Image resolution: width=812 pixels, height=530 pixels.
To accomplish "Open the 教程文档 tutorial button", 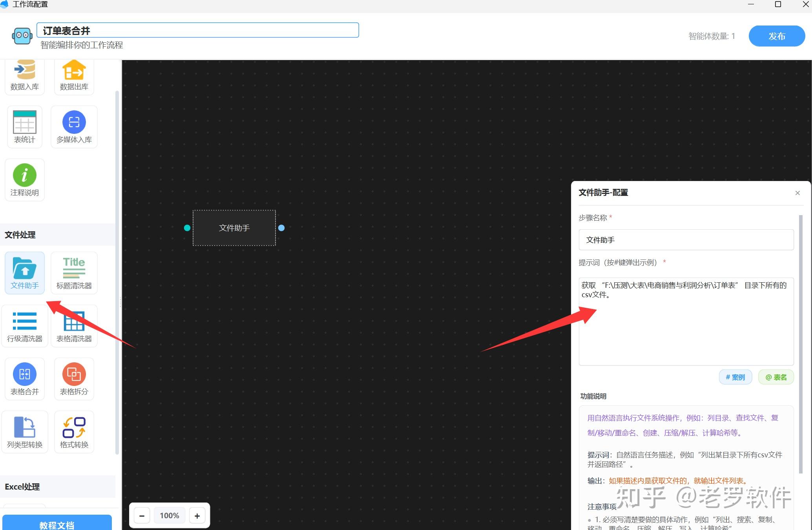I will [57, 524].
